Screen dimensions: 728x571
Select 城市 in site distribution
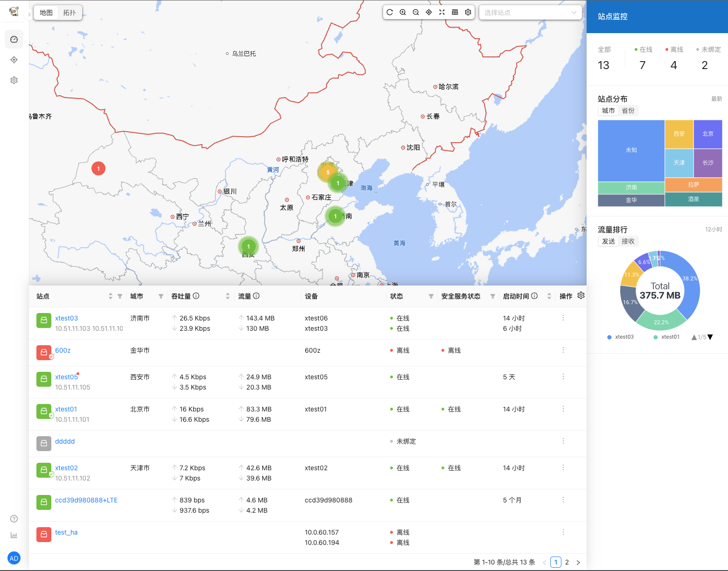click(x=609, y=111)
